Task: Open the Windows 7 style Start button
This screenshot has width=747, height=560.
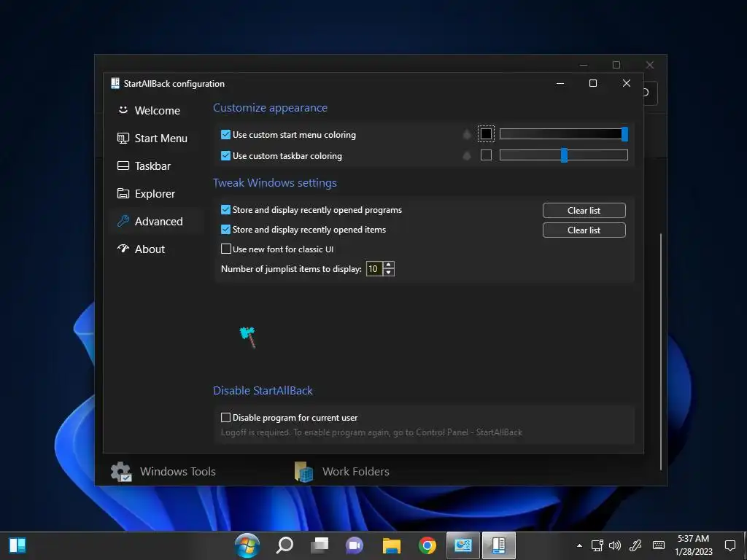Action: point(247,545)
